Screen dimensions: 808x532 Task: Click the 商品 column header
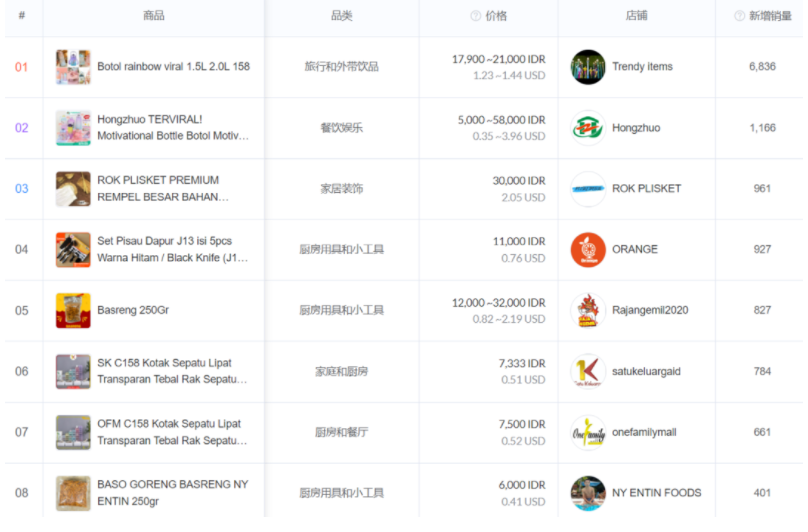(154, 16)
